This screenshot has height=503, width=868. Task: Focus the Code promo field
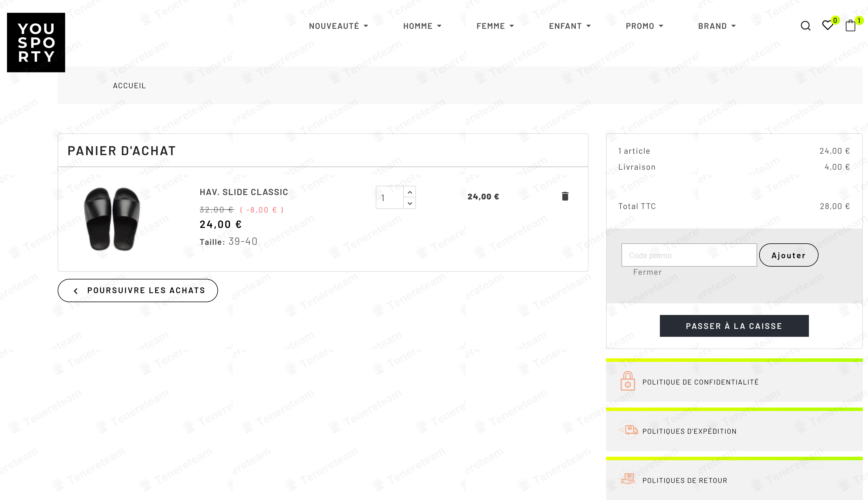point(689,255)
